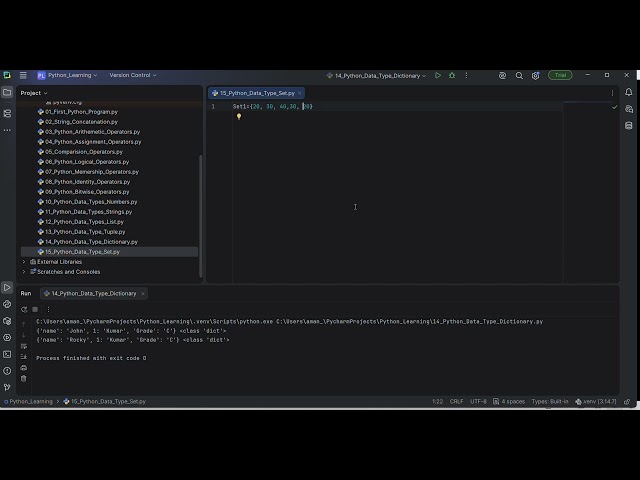Open the Python_Learning project dropdown
Screen dimensions: 640x480
coord(68,75)
